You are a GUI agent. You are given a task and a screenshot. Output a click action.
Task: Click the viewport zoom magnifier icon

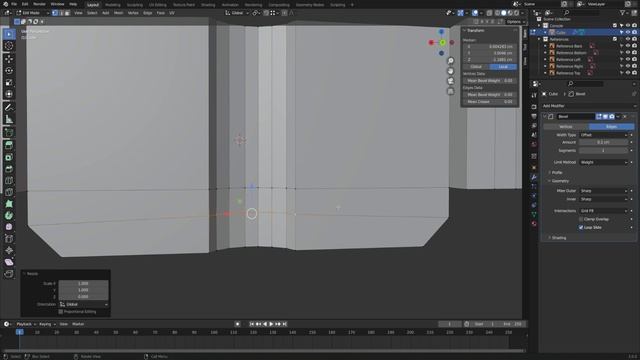(451, 61)
